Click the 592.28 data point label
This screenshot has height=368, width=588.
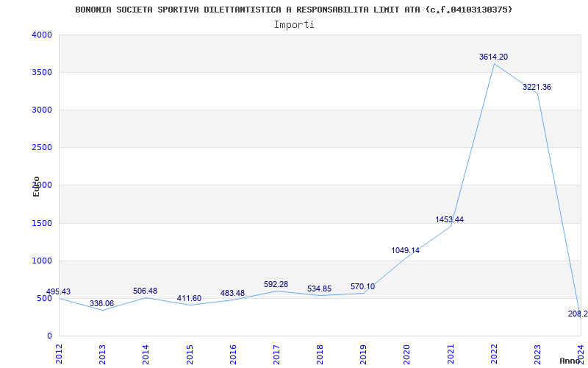276,285
